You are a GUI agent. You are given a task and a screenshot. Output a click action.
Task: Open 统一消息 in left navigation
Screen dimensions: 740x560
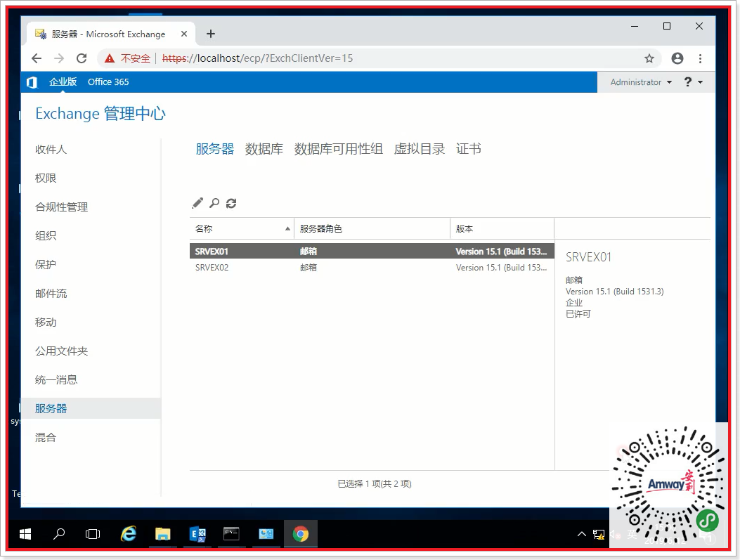coord(56,380)
